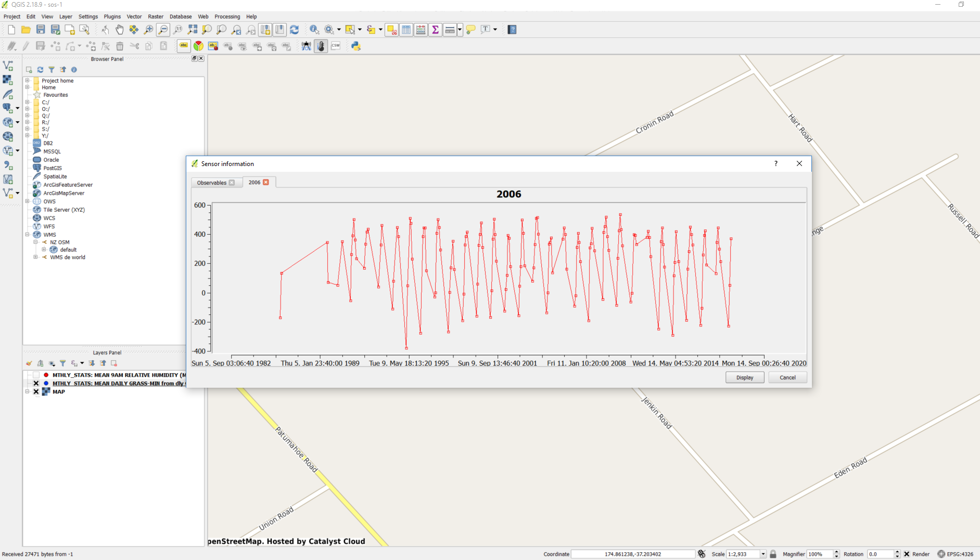The width and height of the screenshot is (980, 560).
Task: Toggle the scale lock icon
Action: point(773,554)
